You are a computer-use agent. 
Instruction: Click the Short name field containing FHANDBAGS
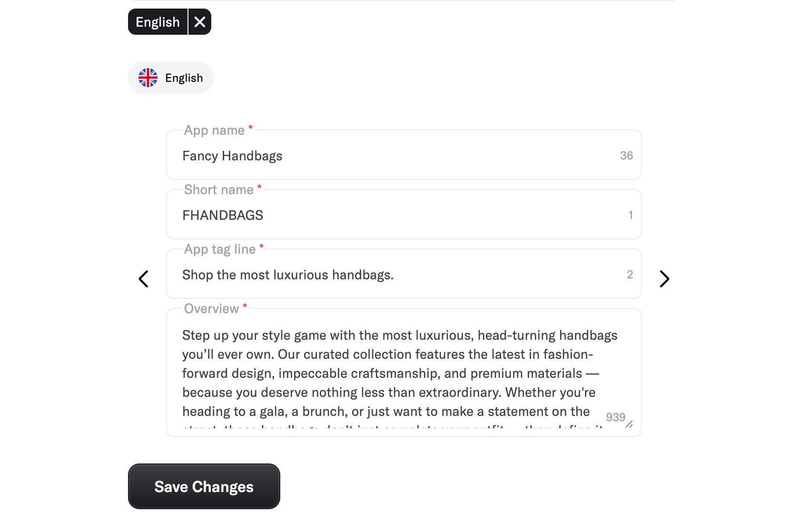(x=404, y=215)
